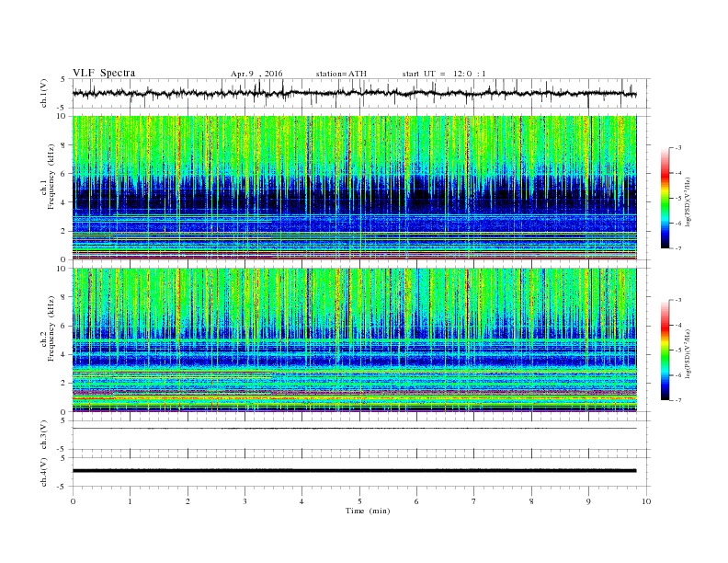This screenshot has height=563, width=728.
Task: Click the ch.1 color bar '-3' label
Action: (678, 148)
